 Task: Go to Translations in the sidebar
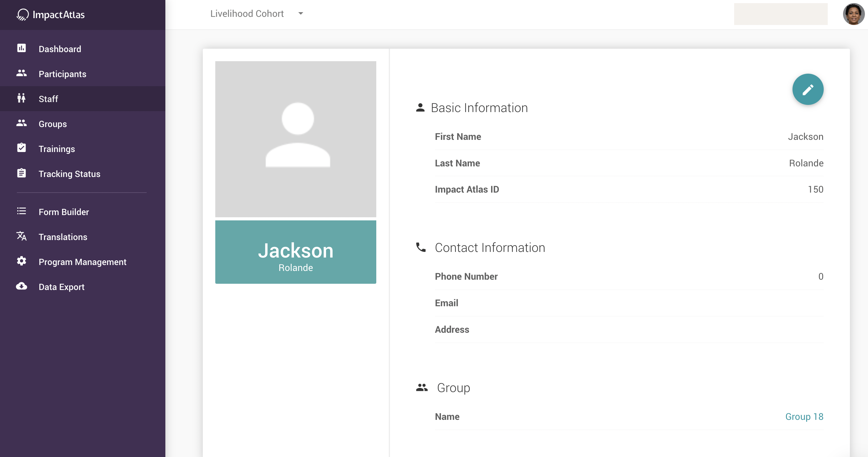coord(63,237)
